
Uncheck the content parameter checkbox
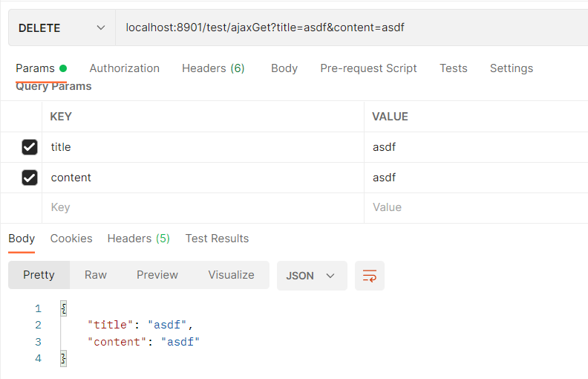(30, 178)
